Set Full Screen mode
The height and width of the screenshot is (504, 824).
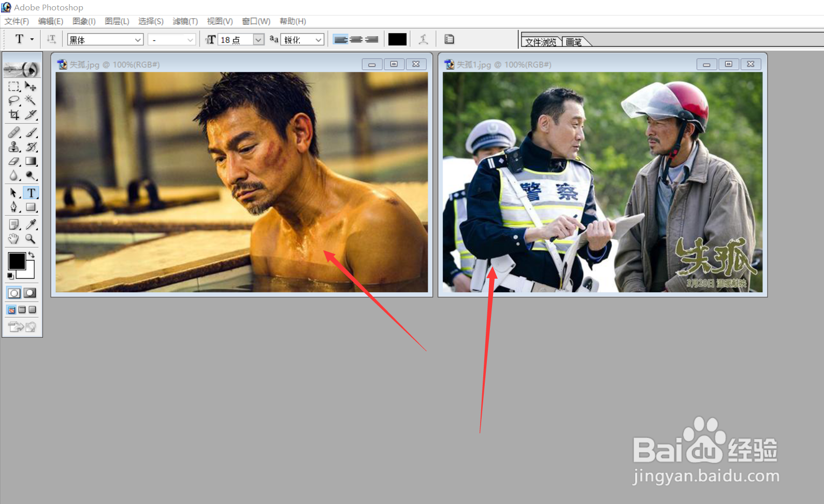click(32, 310)
